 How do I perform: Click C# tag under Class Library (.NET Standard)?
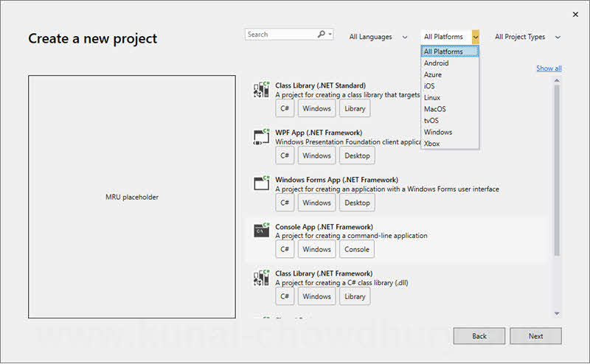tap(285, 108)
